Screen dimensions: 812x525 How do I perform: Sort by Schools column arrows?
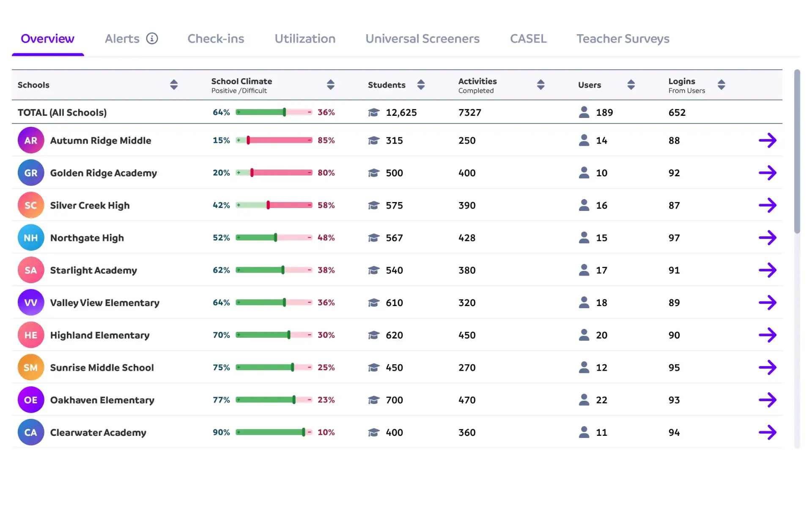[174, 85]
